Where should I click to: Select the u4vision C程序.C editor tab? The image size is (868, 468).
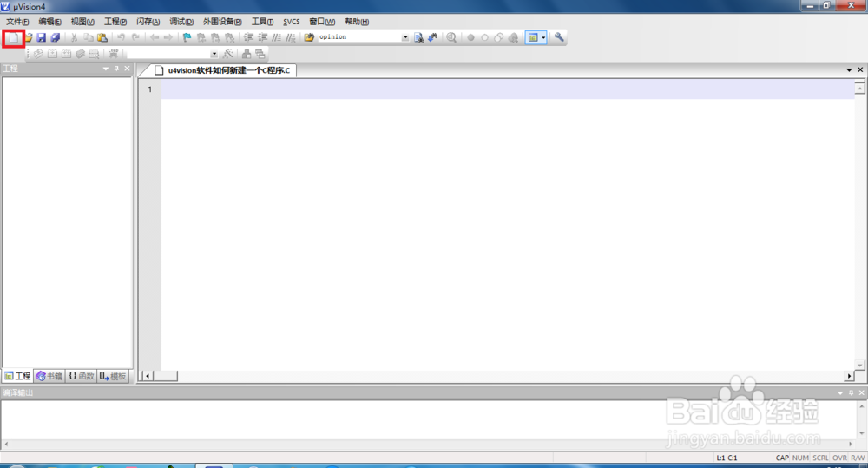point(223,70)
